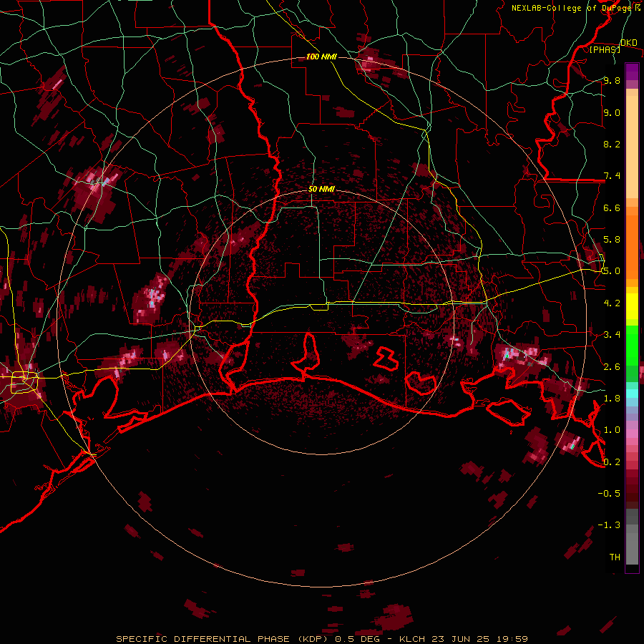The image size is (644, 644).
Task: Select the DKD product label
Action: pos(629,43)
